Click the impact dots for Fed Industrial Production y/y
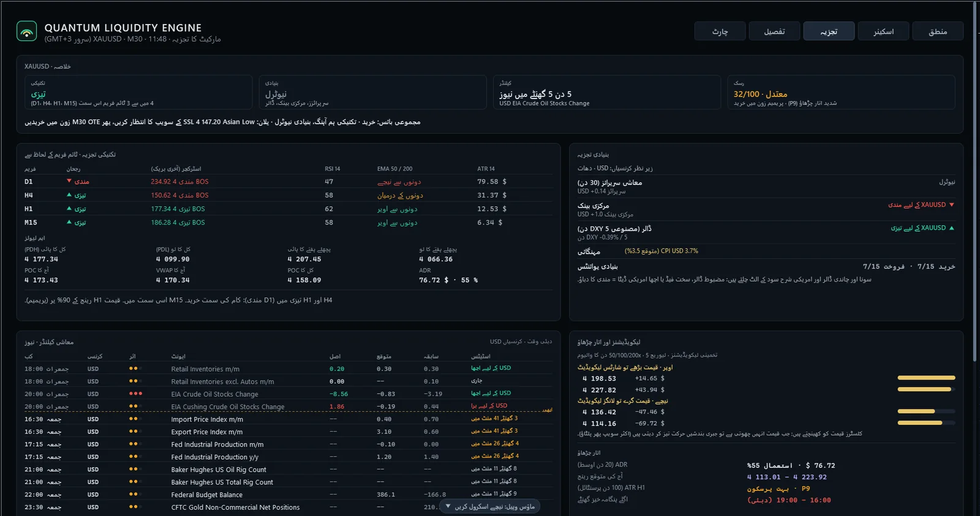Image resolution: width=980 pixels, height=516 pixels. (x=135, y=457)
